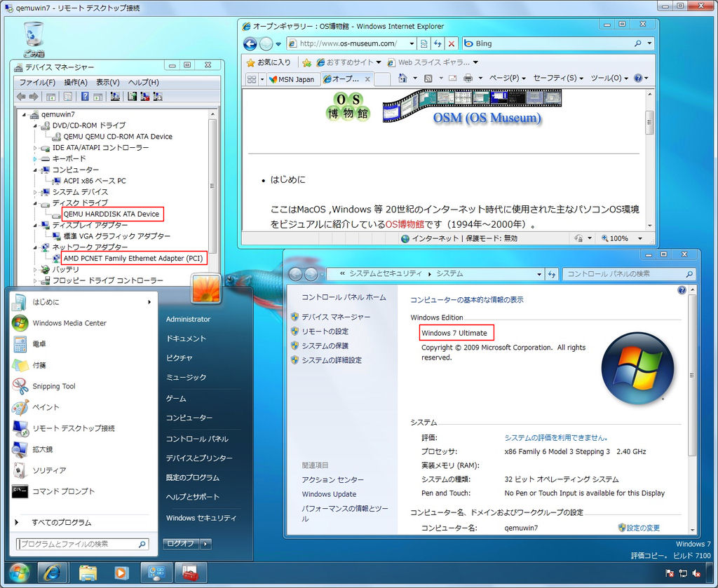This screenshot has height=588, width=718.
Task: Click the help icon in System control panel
Action: 682,290
